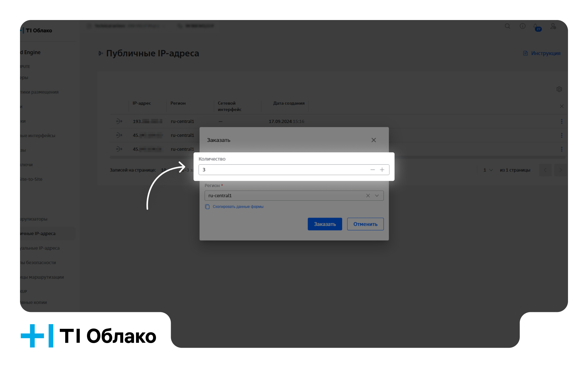This screenshot has height=368, width=588.
Task: Click the settings gear icon on the table
Action: [559, 89]
